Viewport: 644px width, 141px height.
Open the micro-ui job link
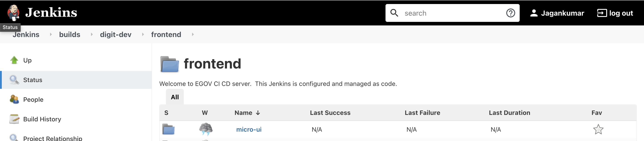coord(249,130)
